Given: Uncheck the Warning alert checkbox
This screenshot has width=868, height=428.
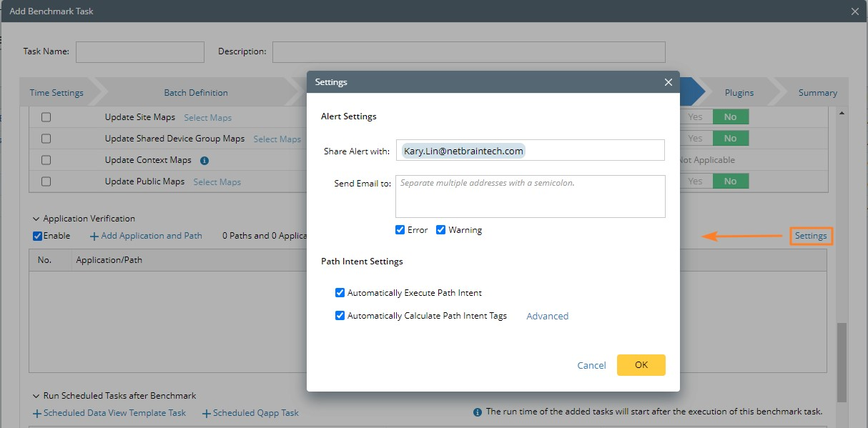Looking at the screenshot, I should (441, 230).
